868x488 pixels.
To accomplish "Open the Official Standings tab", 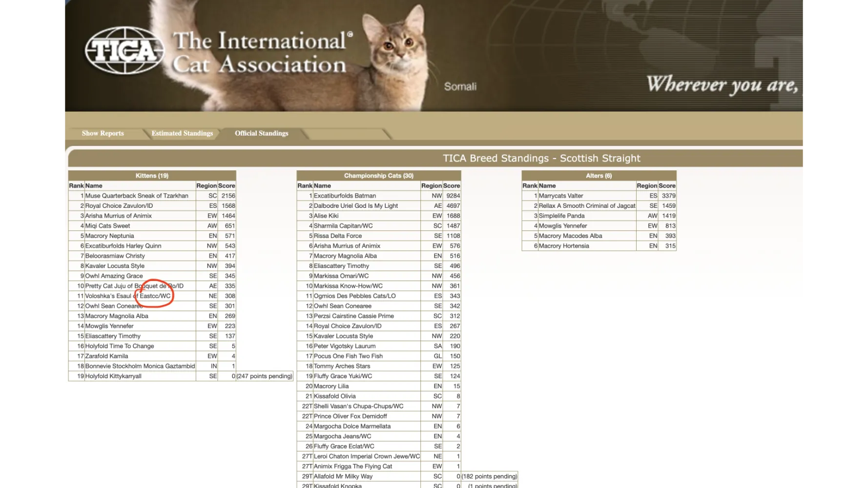I will click(x=262, y=133).
